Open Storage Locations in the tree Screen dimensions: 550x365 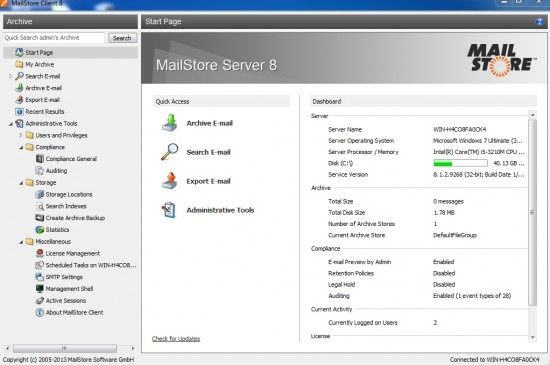click(69, 194)
